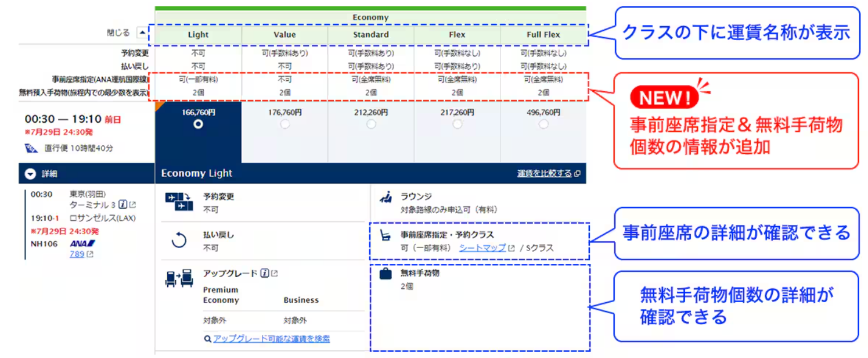Open the Flex fare column header
The width and height of the screenshot is (868, 358).
(457, 34)
